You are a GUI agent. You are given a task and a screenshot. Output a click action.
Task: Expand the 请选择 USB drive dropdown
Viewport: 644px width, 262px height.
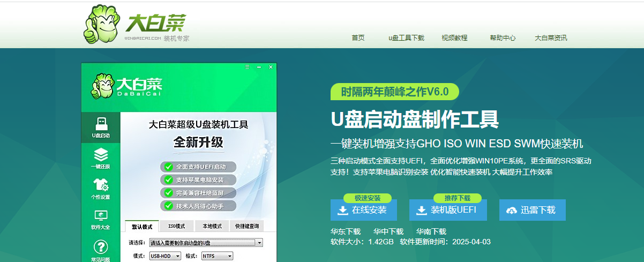pos(206,243)
